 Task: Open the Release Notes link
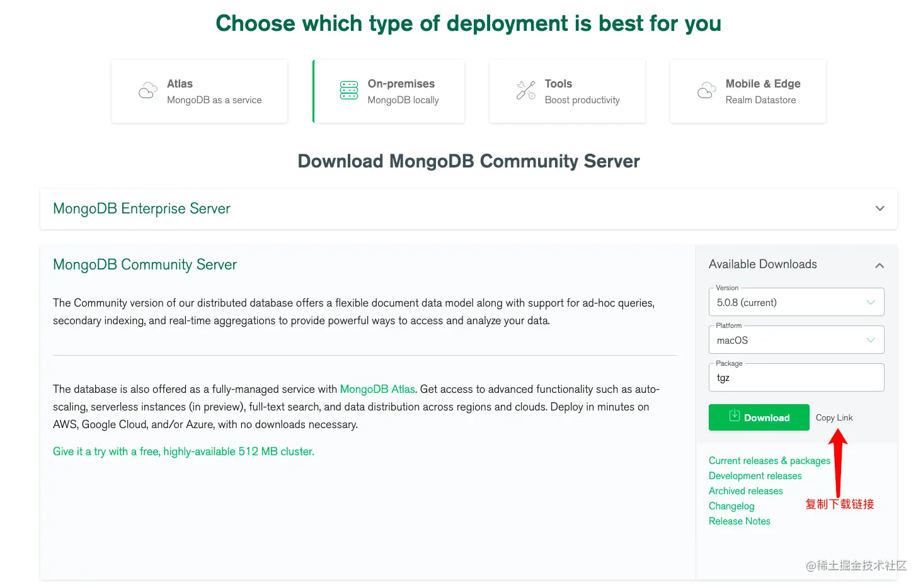pos(739,521)
